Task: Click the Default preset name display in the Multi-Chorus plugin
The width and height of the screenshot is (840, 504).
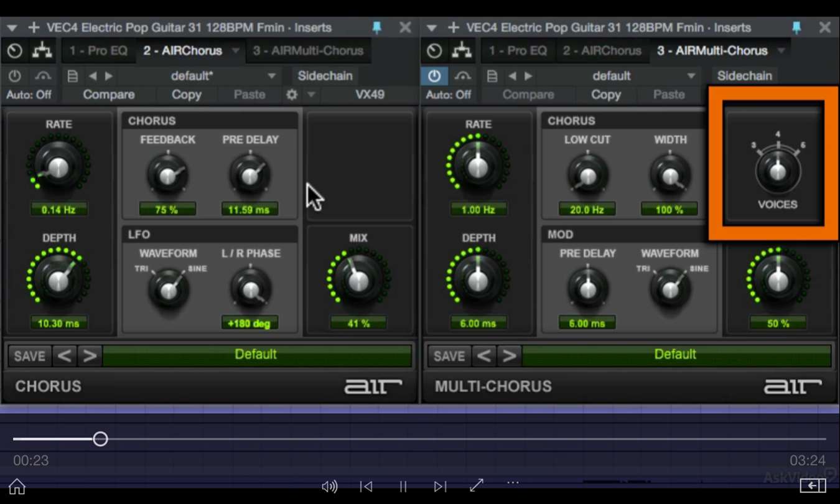Action: (x=675, y=355)
